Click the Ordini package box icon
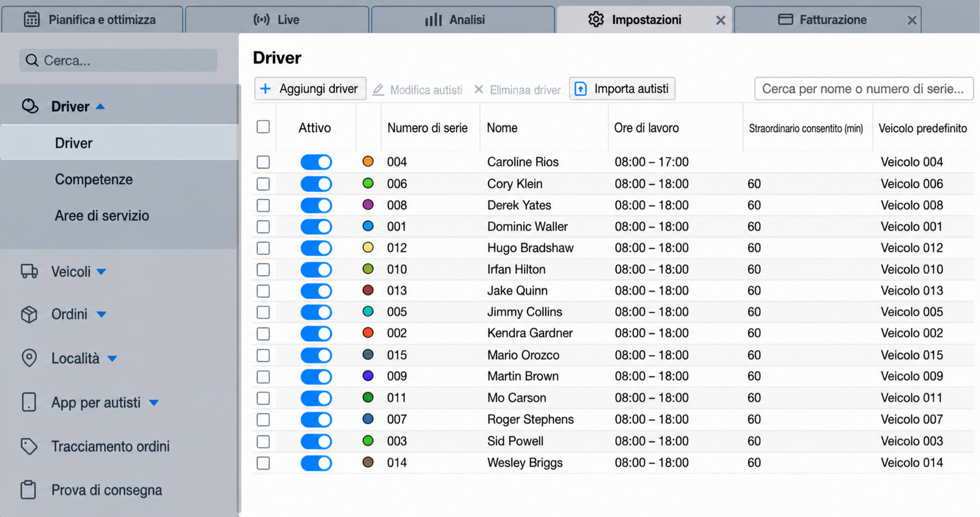980x517 pixels. (29, 314)
